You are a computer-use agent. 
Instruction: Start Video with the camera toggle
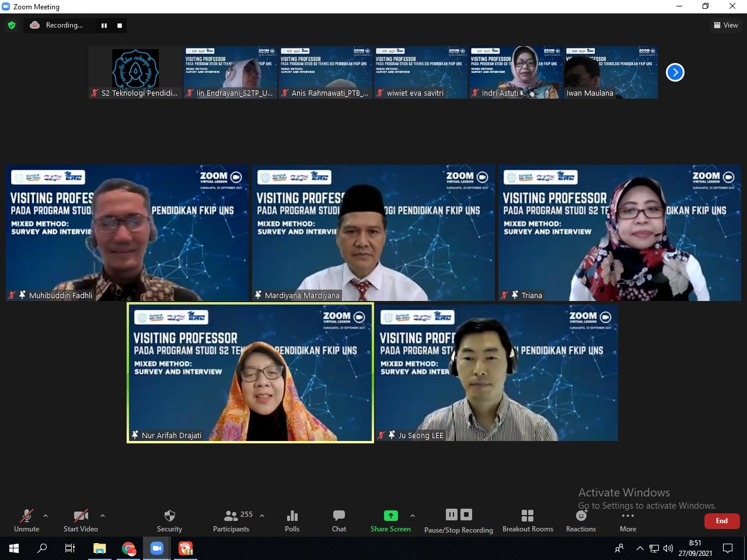(81, 520)
